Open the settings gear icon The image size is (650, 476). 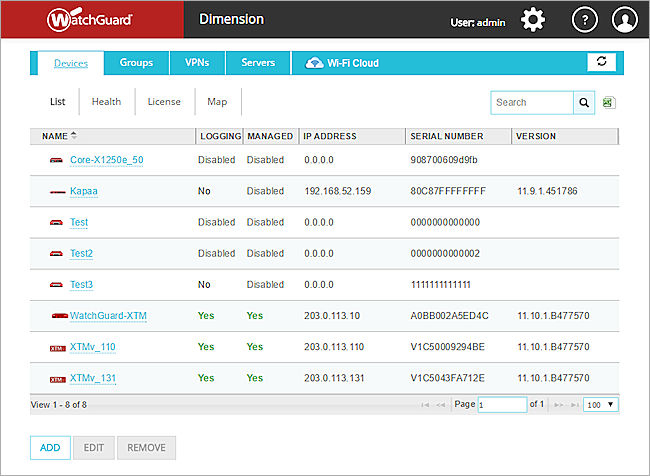(x=534, y=19)
